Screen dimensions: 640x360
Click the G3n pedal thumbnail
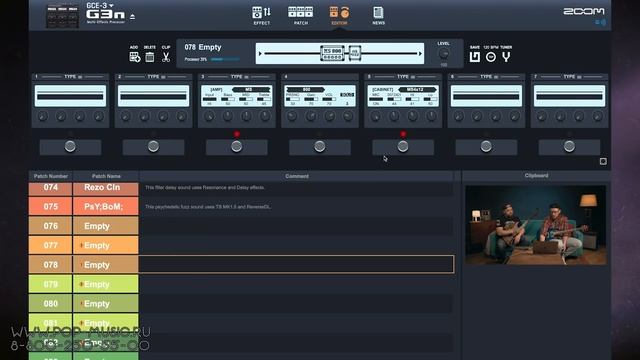tap(62, 16)
